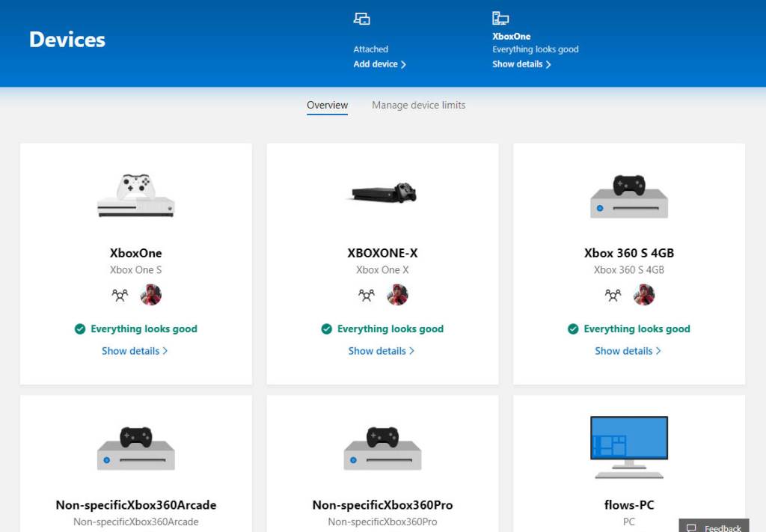Click the Xbox One X model label
766x532 pixels.
tap(382, 269)
